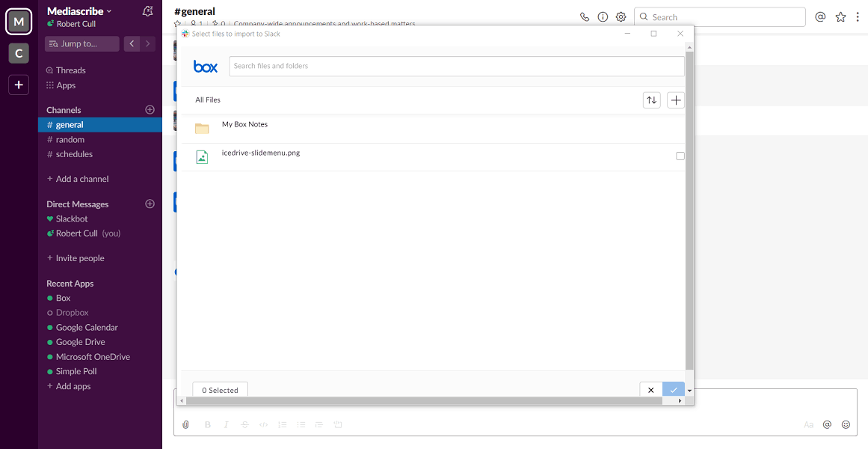Go back with the history left arrow
868x449 pixels.
132,44
